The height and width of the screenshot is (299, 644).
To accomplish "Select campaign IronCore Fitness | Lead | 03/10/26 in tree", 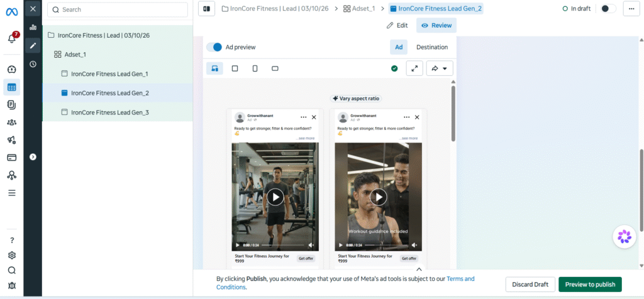I will (x=118, y=35).
